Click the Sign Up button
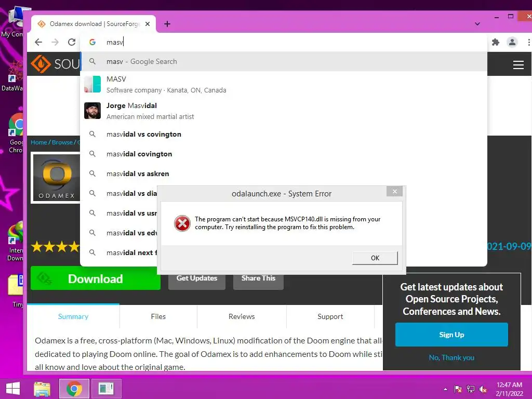Screen dimensions: 532x399 pos(451,335)
